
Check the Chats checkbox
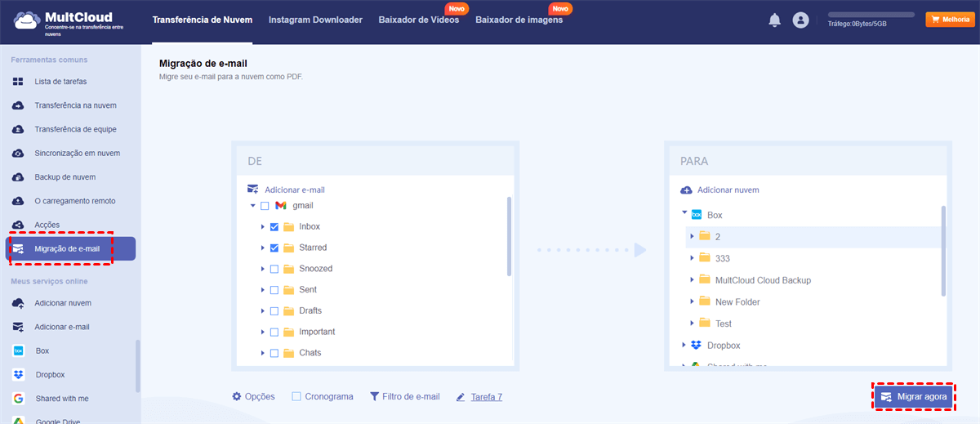pos(274,354)
